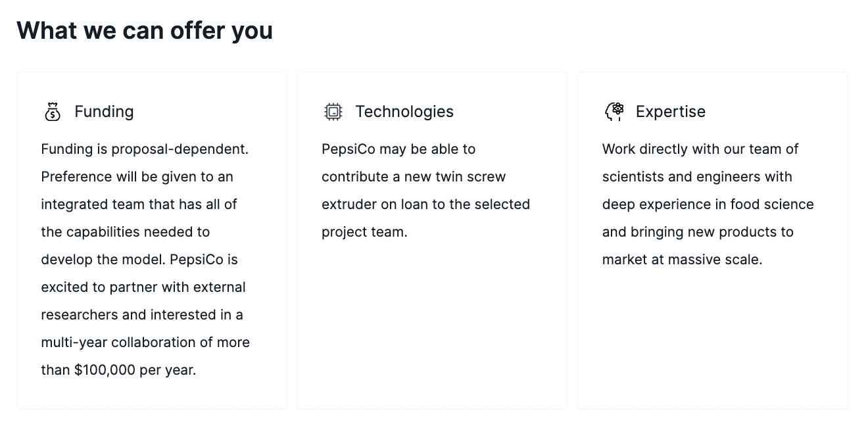Click the "than $100,000 per year." line
Image resolution: width=868 pixels, height=426 pixels.
click(118, 370)
